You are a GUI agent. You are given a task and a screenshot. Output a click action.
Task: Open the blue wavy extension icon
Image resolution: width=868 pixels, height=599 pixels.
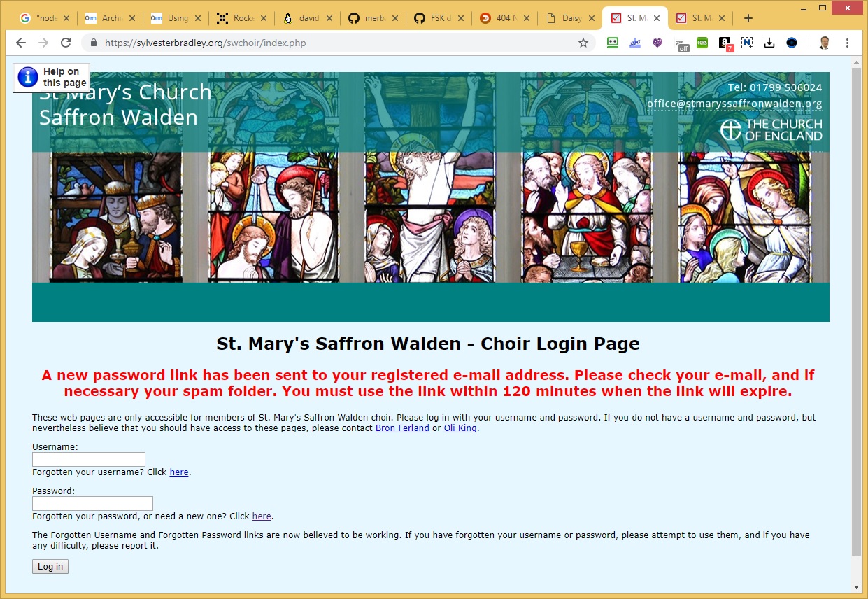coord(635,43)
